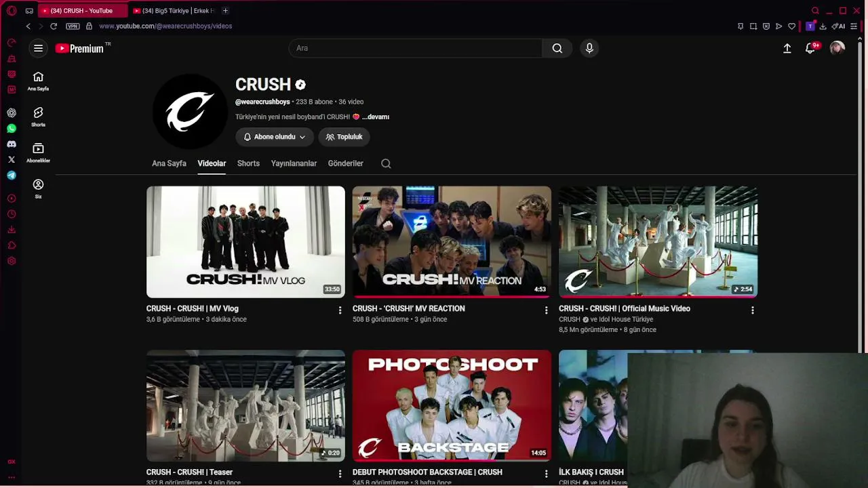Image resolution: width=868 pixels, height=488 pixels.
Task: Click the YouTube search field Ara
Action: point(415,48)
